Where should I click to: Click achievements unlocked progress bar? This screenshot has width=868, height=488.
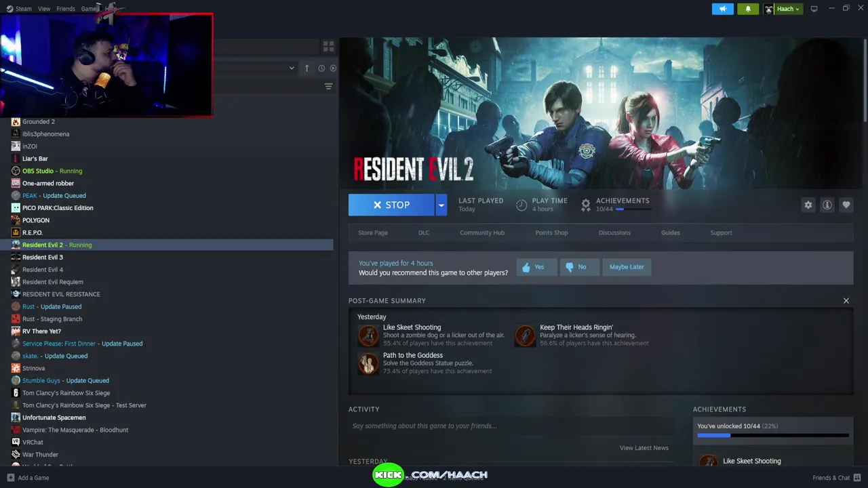(772, 435)
